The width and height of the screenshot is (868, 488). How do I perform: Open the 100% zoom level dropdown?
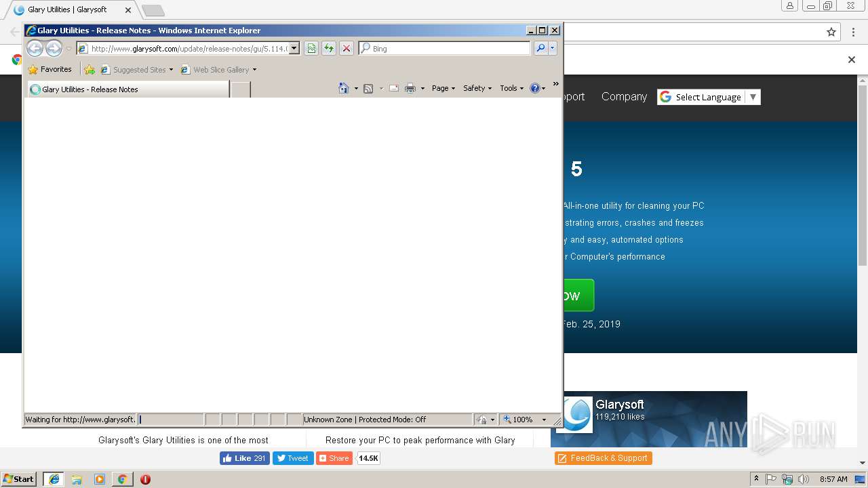pos(544,420)
